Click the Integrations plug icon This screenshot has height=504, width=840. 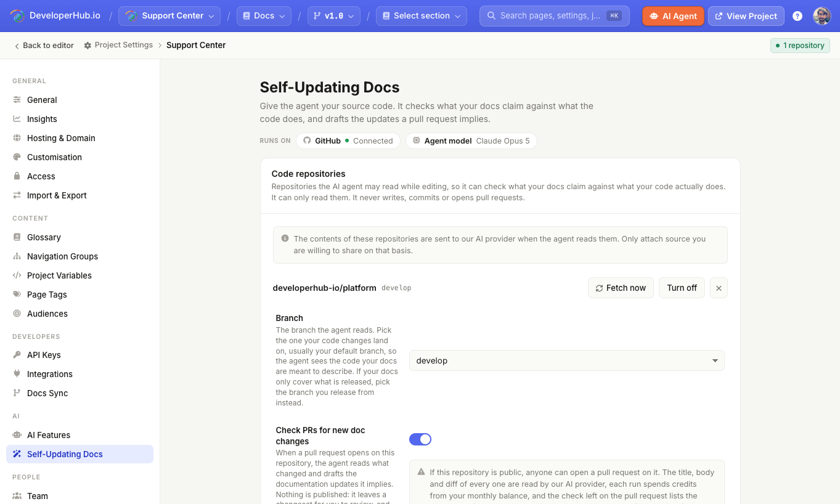(17, 374)
